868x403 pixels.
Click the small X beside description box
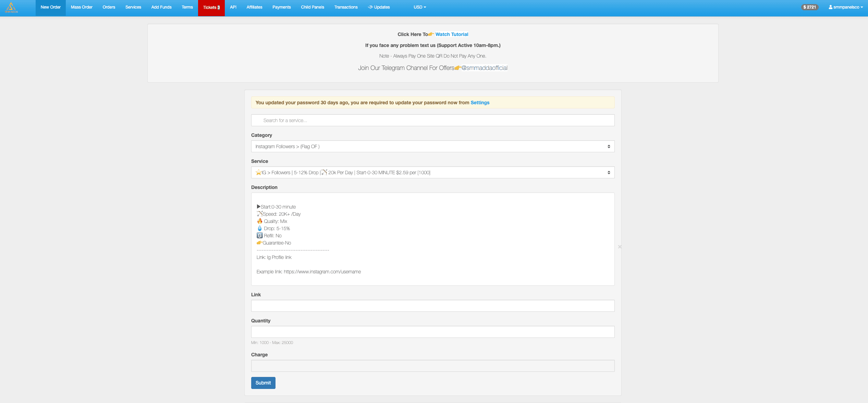620,247
